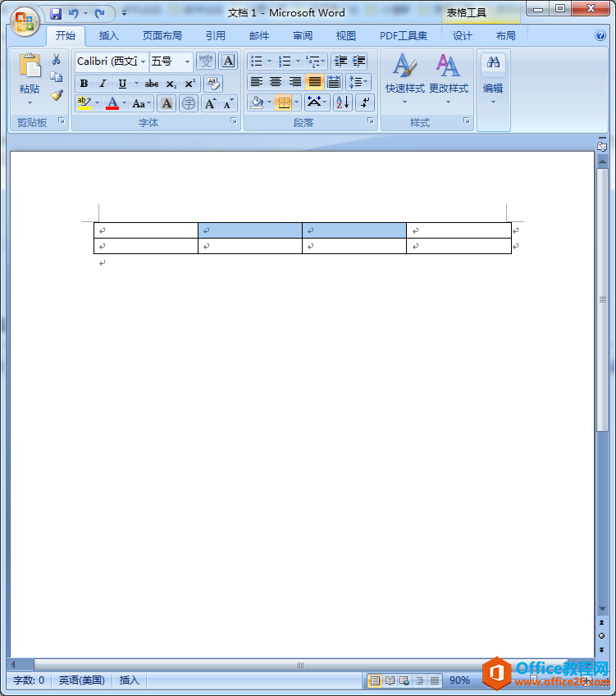
Task: Add a character border (boxed A)
Action: coord(228,61)
